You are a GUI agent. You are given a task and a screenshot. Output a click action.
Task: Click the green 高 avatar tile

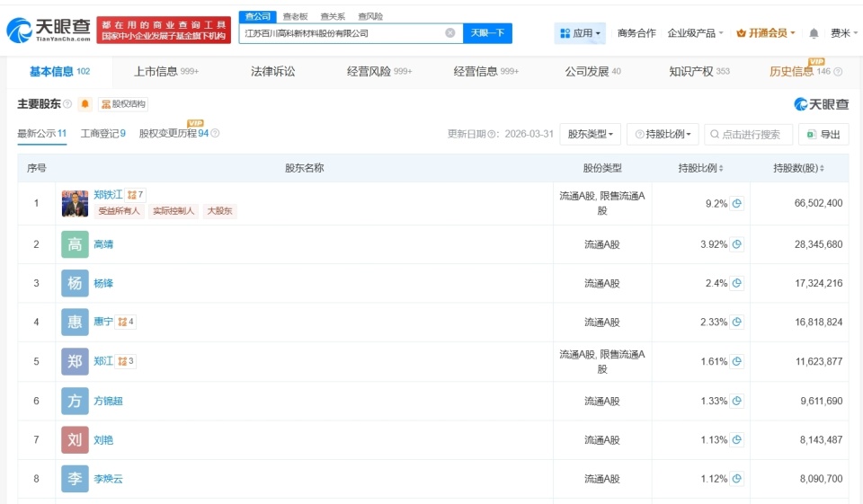pos(75,244)
